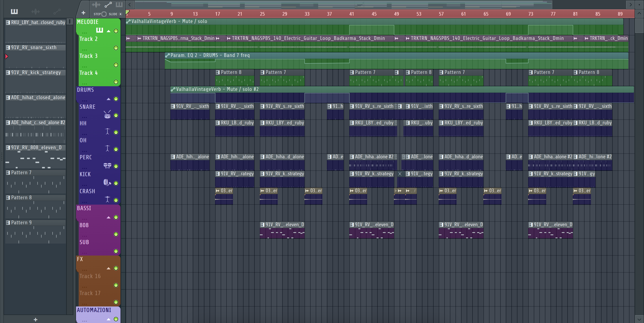
Task: Mute the HH track
Action: [116, 132]
